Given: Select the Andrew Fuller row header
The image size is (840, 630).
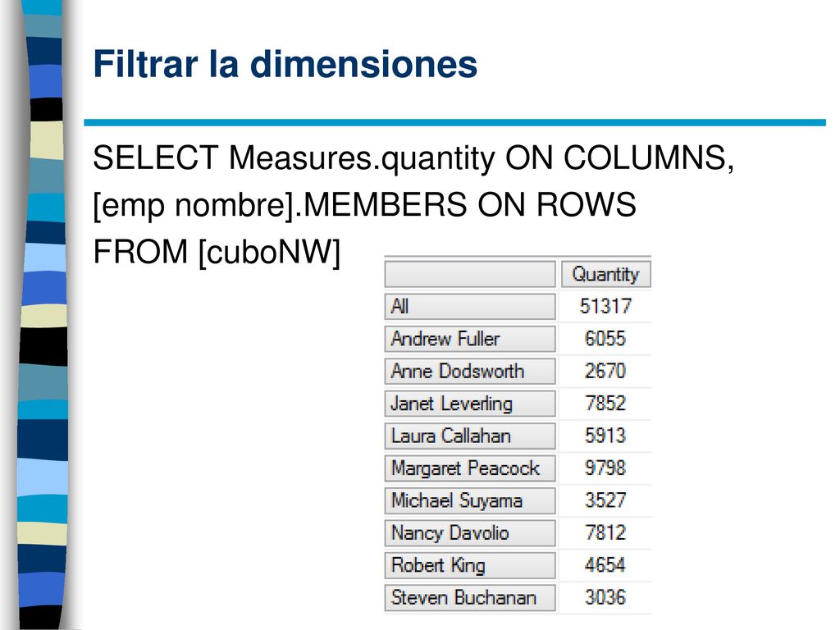Looking at the screenshot, I should pos(470,339).
